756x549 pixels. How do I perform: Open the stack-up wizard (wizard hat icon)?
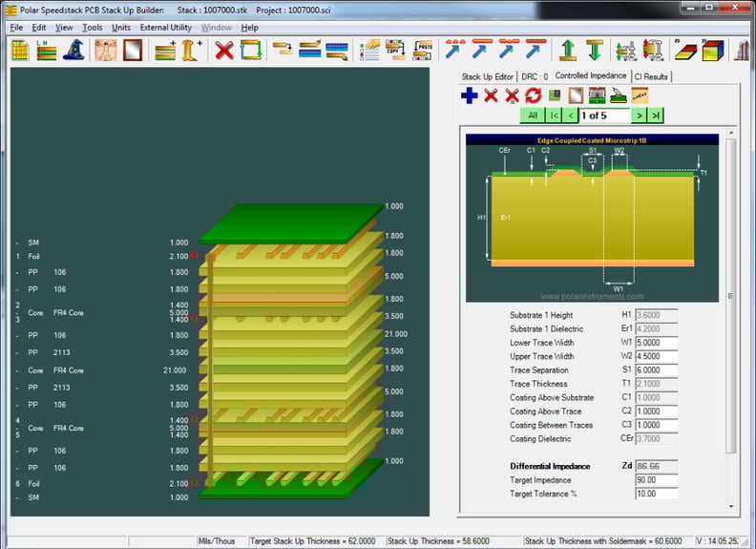click(73, 51)
